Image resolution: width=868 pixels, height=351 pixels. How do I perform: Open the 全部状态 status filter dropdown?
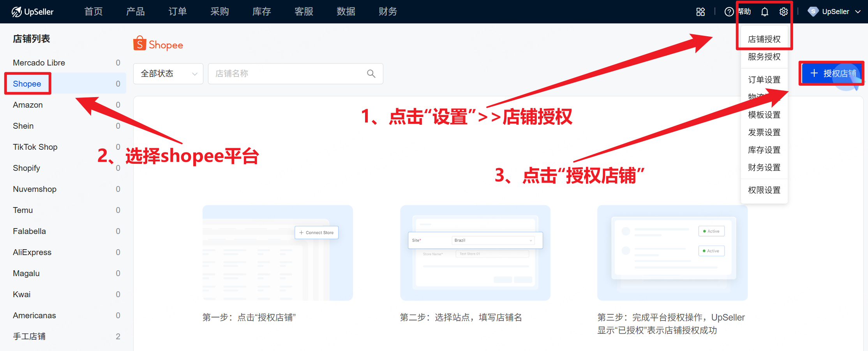point(168,73)
